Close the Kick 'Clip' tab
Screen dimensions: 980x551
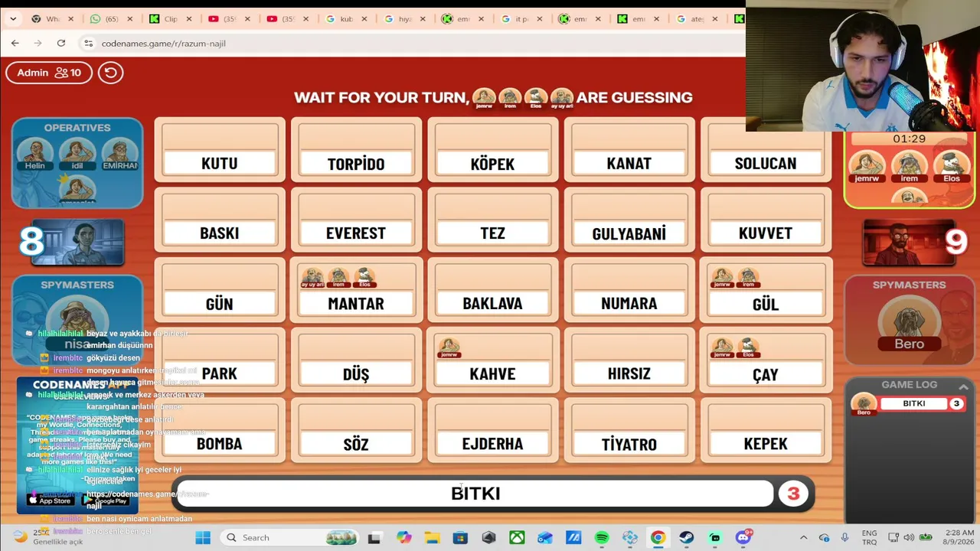click(189, 19)
